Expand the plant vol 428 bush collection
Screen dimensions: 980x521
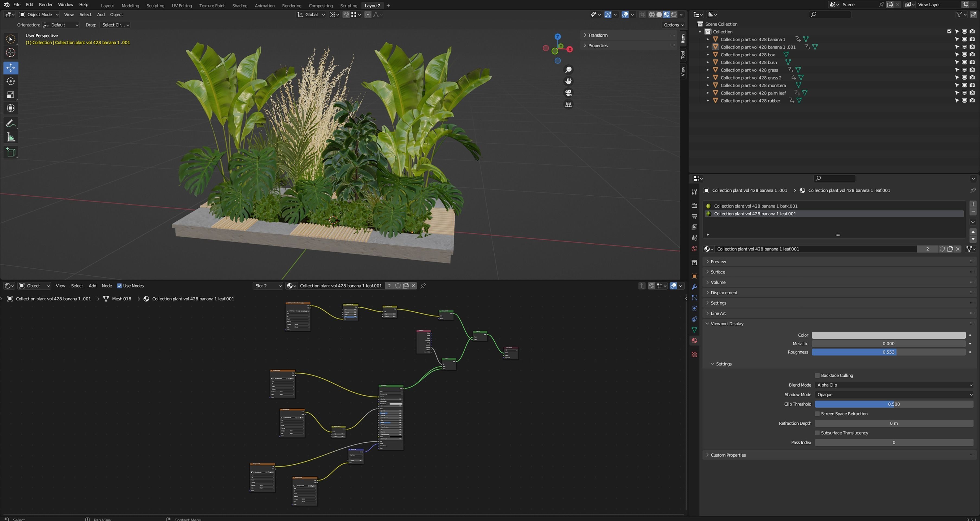coord(707,62)
